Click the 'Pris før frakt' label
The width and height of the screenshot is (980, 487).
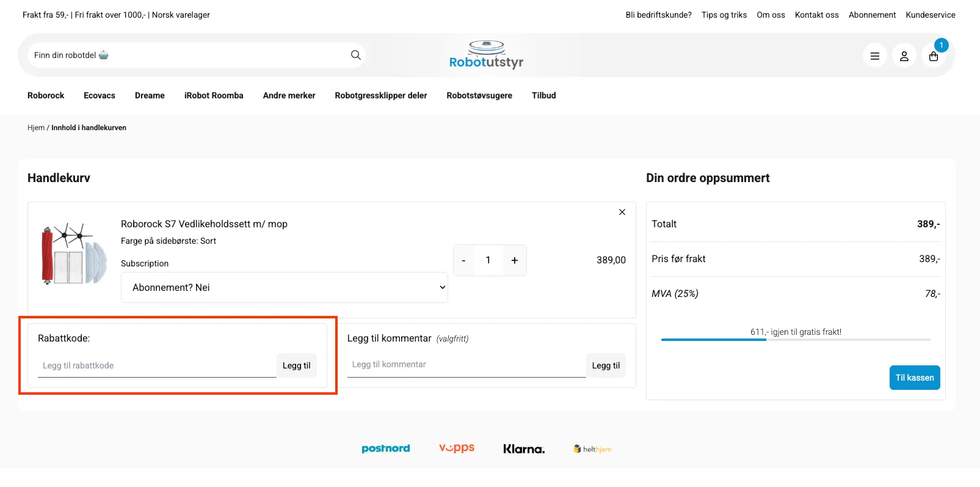(678, 259)
